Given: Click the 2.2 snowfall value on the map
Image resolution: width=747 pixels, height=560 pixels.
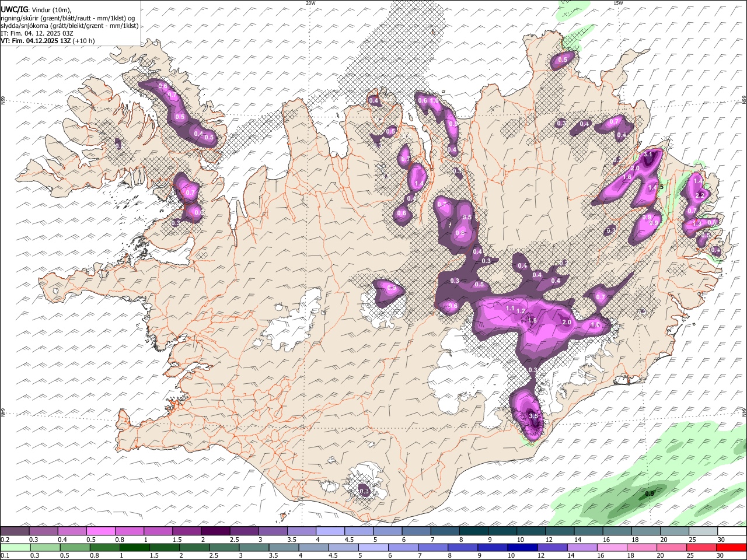Looking at the screenshot, I should 701,195.
